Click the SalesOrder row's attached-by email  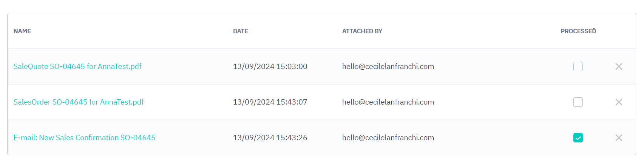pos(388,102)
